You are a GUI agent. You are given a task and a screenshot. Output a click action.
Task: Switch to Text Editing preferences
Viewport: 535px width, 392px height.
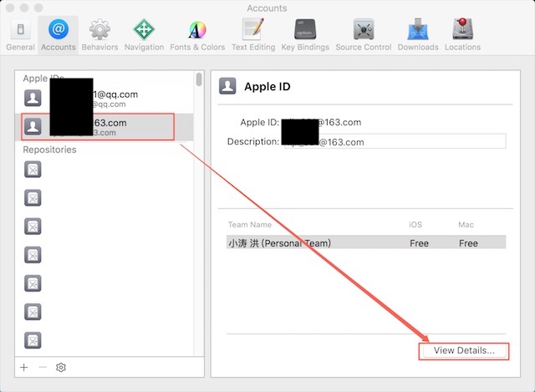(x=252, y=34)
